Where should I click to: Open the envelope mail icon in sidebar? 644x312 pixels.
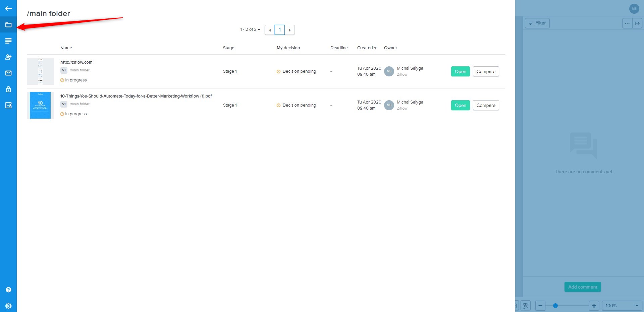coord(8,73)
